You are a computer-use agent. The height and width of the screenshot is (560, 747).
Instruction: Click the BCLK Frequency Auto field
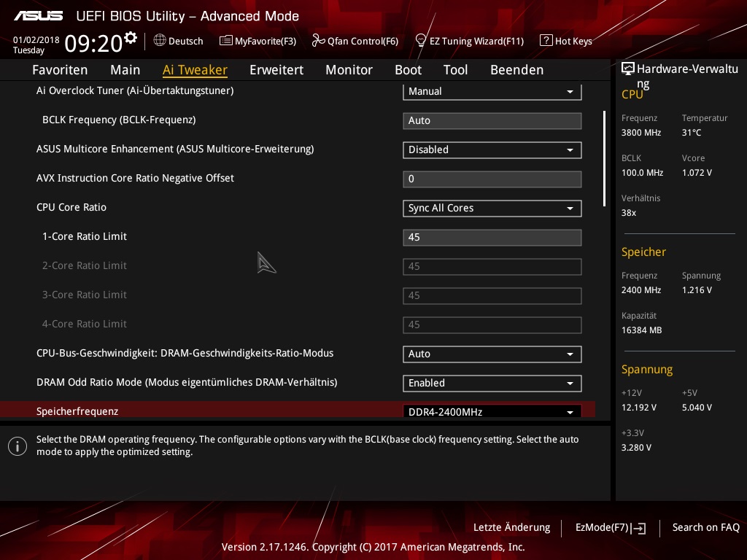tap(492, 121)
